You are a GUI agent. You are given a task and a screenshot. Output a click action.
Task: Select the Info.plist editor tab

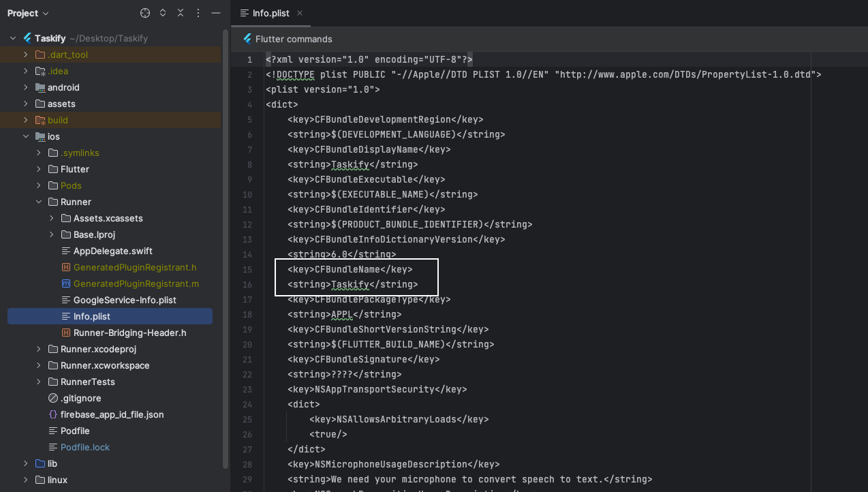coord(270,13)
